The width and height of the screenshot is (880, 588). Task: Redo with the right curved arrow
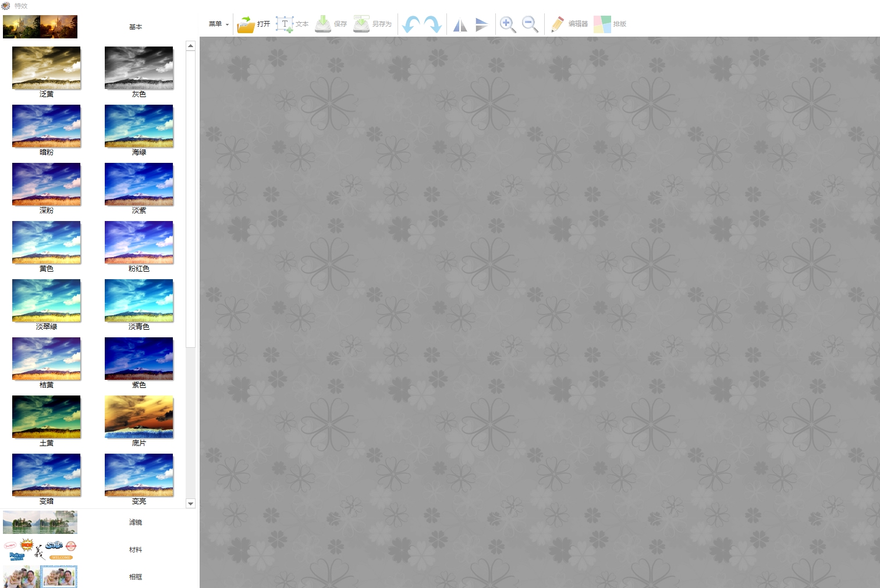[x=433, y=24]
